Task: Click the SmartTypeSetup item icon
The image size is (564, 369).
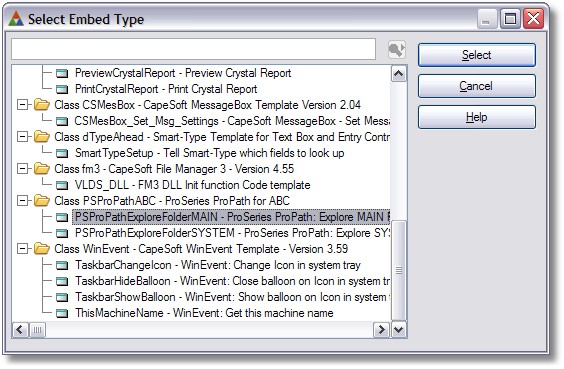Action: click(x=62, y=153)
